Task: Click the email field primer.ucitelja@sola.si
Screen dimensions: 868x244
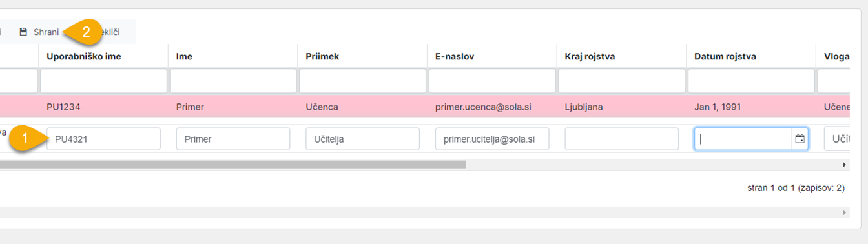Action: point(492,139)
